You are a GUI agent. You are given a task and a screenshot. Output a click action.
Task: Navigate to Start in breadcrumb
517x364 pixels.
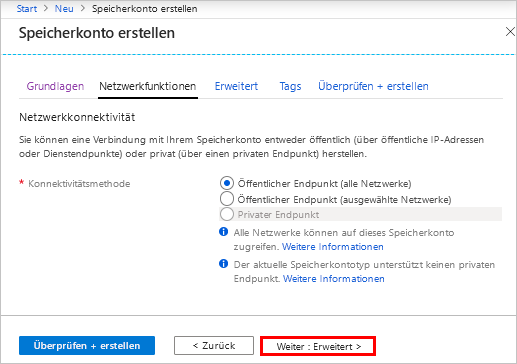pyautogui.click(x=27, y=9)
